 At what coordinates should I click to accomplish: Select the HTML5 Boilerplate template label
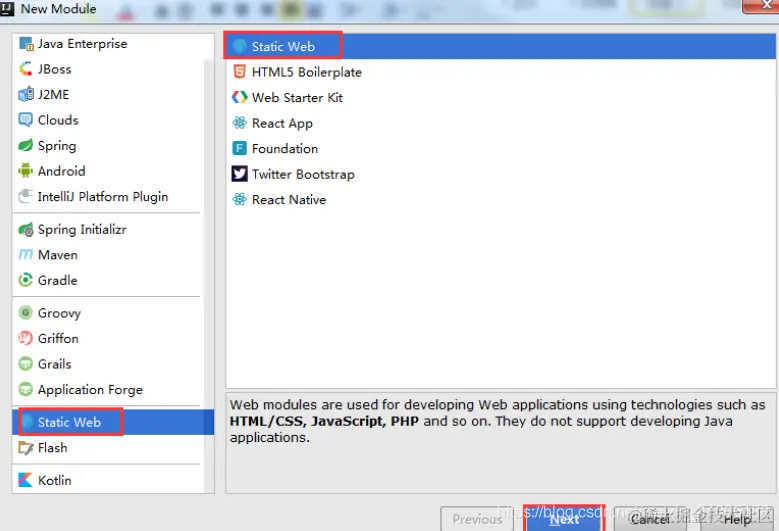click(307, 73)
